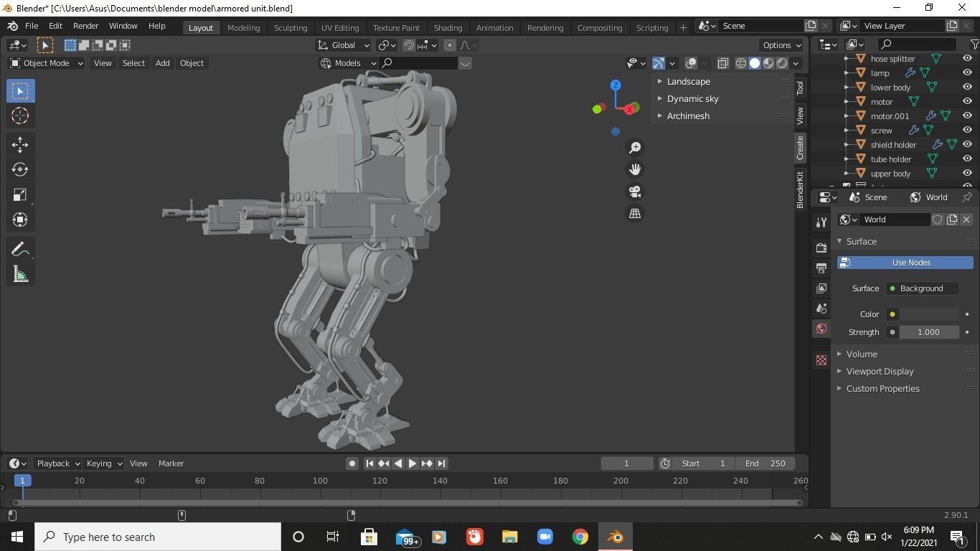Open Playback dropdown in timeline
The image size is (980, 551).
click(58, 463)
